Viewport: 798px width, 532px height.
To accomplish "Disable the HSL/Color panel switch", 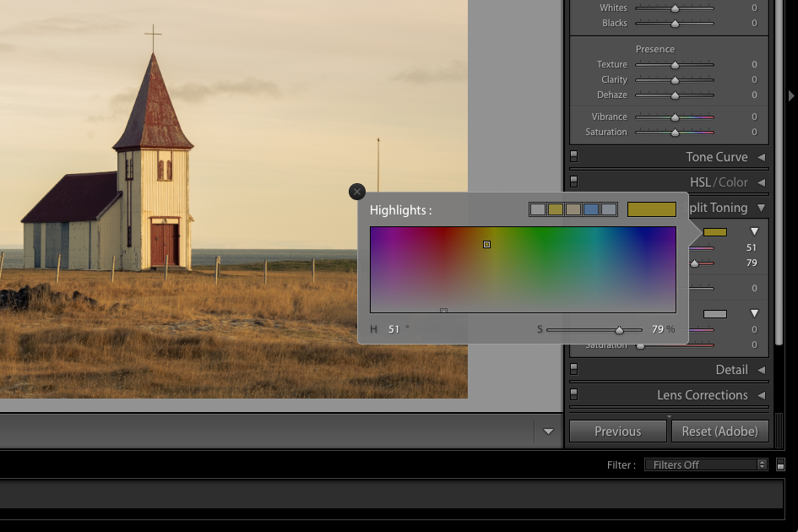I will coord(574,182).
